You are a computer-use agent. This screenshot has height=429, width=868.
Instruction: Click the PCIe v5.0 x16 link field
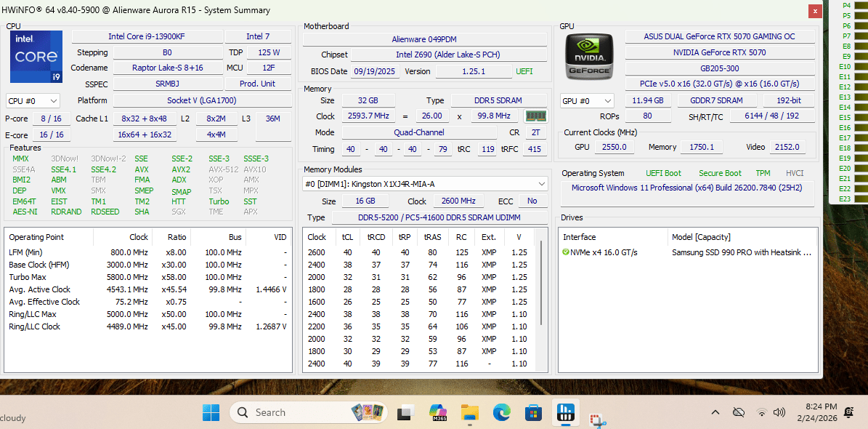720,84
